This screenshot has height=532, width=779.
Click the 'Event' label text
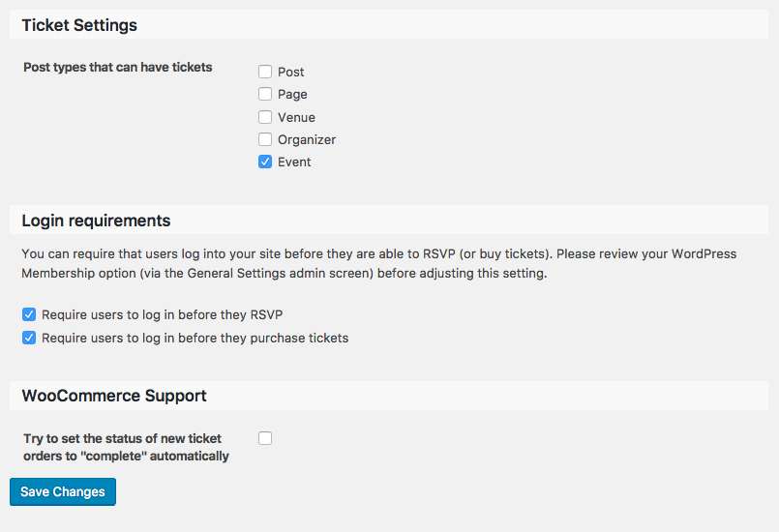pyautogui.click(x=294, y=162)
